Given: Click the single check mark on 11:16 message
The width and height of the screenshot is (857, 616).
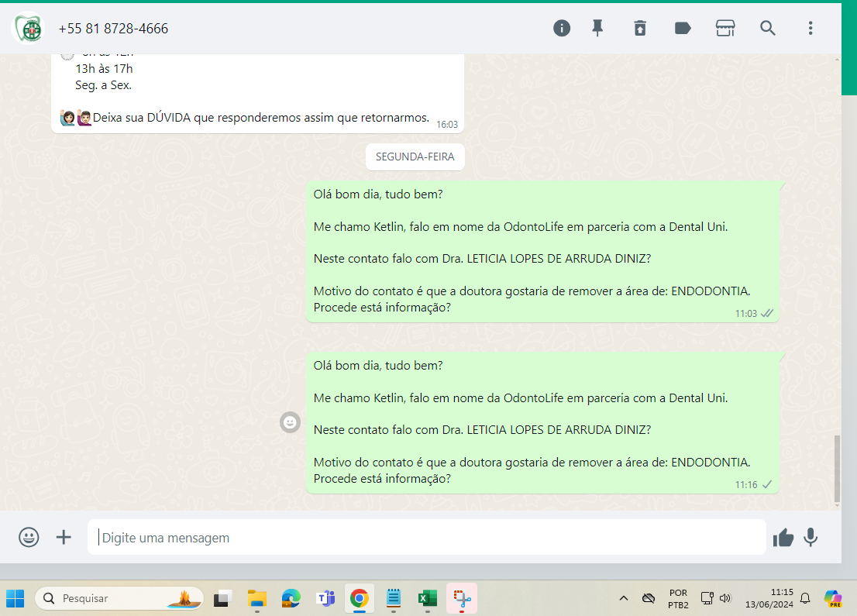Looking at the screenshot, I should 767,484.
